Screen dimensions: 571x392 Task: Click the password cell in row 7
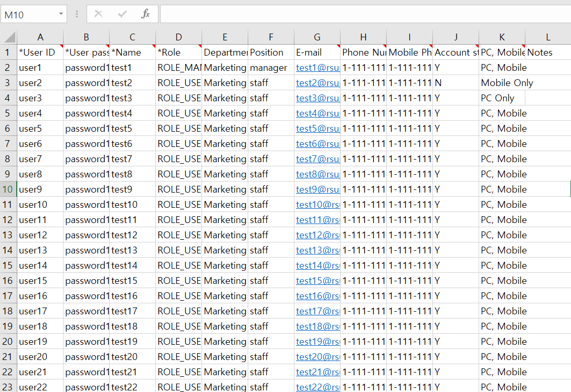86,144
